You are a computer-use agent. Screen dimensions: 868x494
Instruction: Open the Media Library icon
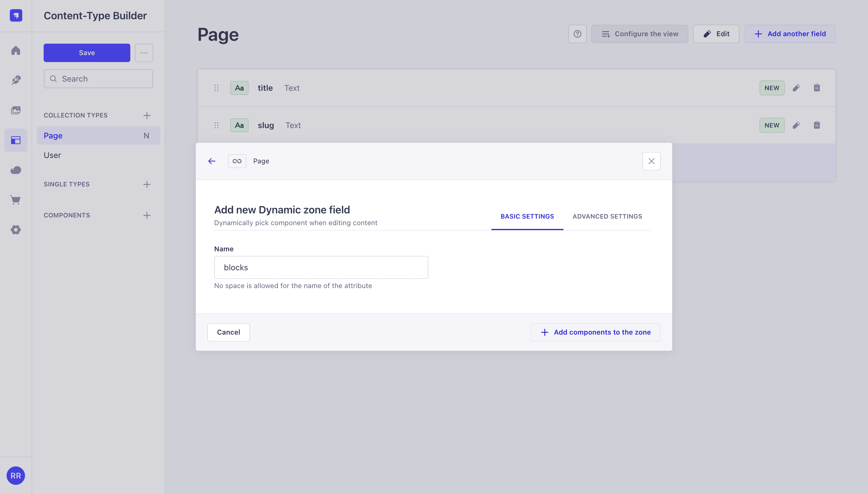(x=16, y=110)
